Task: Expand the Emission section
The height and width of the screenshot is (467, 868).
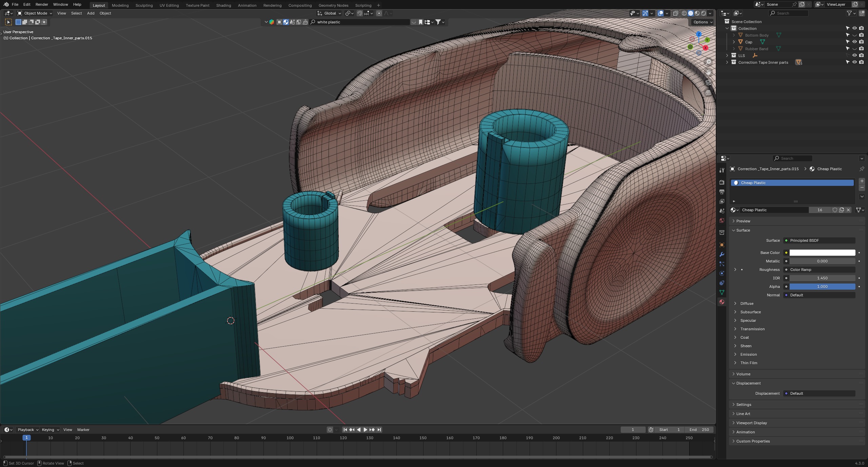Action: pyautogui.click(x=748, y=354)
